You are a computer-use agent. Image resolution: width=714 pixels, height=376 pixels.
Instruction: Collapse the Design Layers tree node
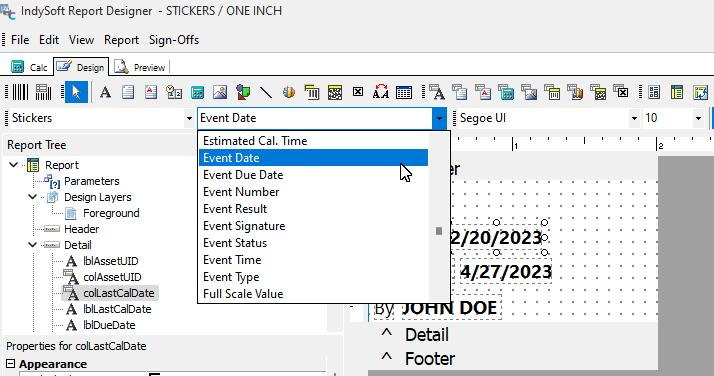pyautogui.click(x=32, y=197)
